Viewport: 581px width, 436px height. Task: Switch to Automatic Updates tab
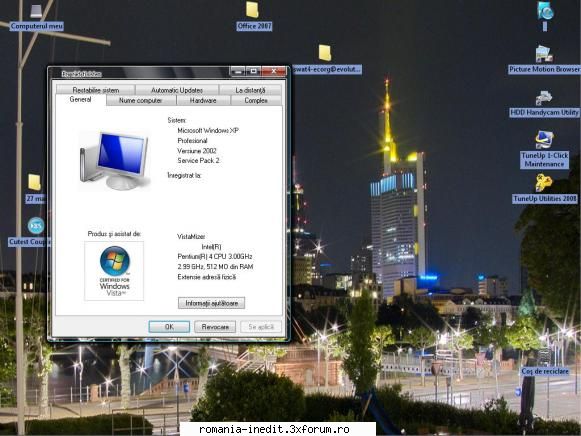177,90
